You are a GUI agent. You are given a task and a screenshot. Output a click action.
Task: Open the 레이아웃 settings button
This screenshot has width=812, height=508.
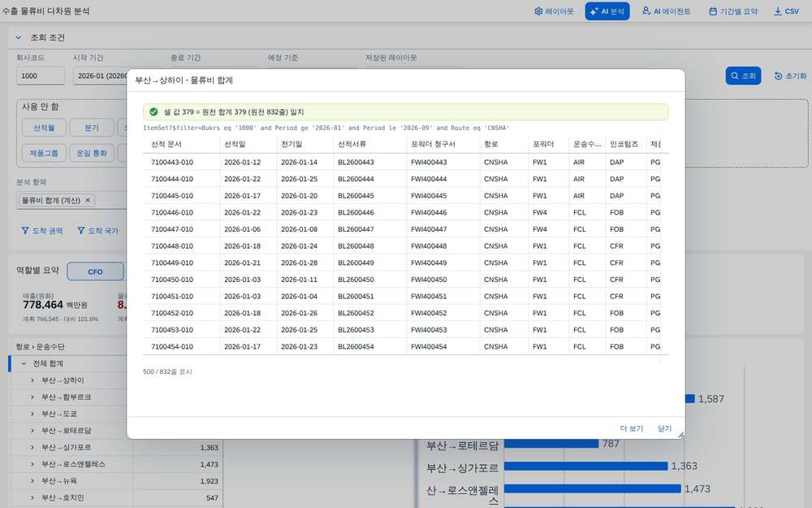click(x=554, y=11)
